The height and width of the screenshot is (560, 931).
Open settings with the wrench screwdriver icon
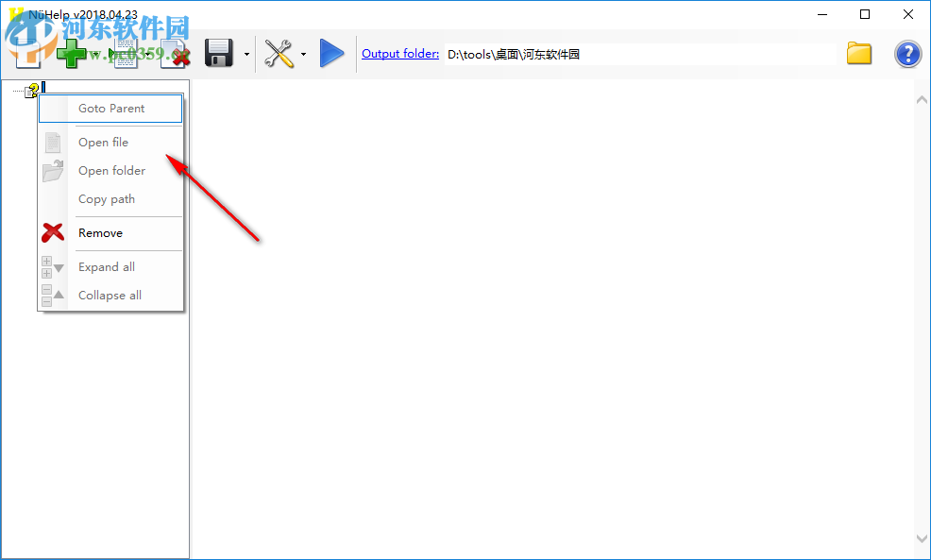click(279, 54)
